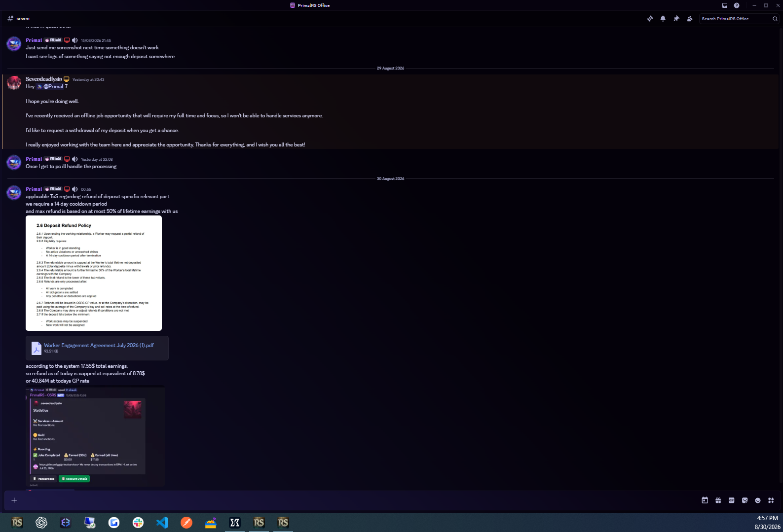
Task: Click the line 'I hope you're doing well.'
Action: click(52, 102)
